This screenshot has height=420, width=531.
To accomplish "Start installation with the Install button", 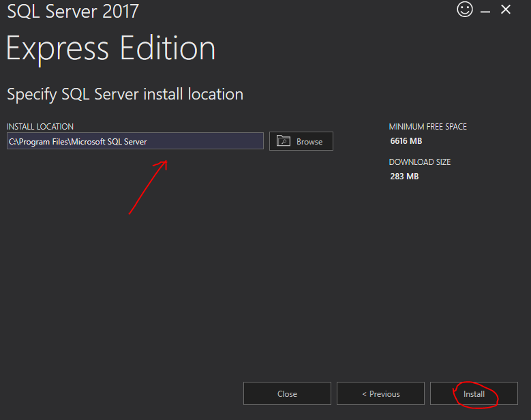I will pyautogui.click(x=474, y=393).
